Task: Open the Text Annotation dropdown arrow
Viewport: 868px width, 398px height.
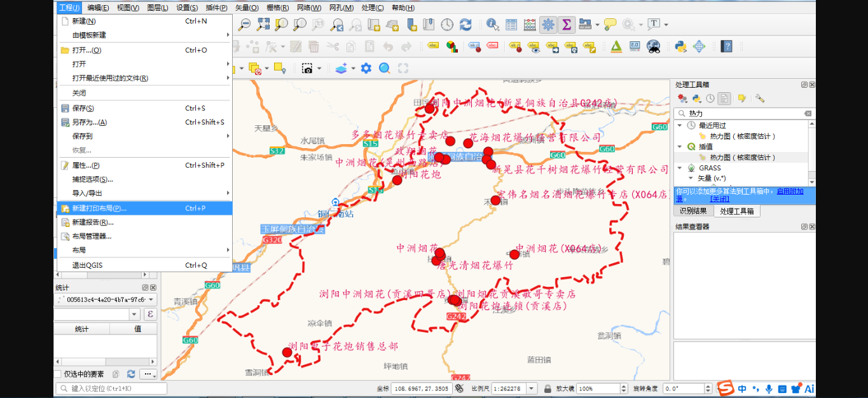Action: pyautogui.click(x=666, y=25)
